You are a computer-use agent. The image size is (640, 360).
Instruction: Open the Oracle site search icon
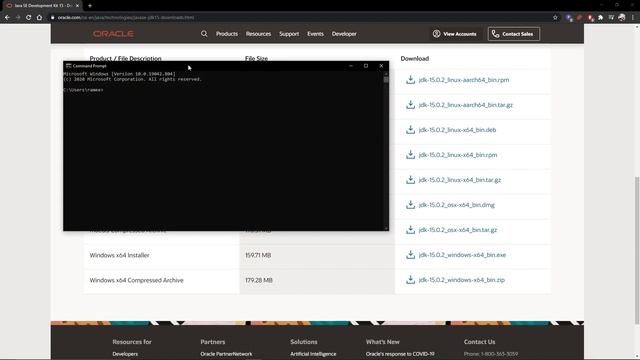click(204, 34)
